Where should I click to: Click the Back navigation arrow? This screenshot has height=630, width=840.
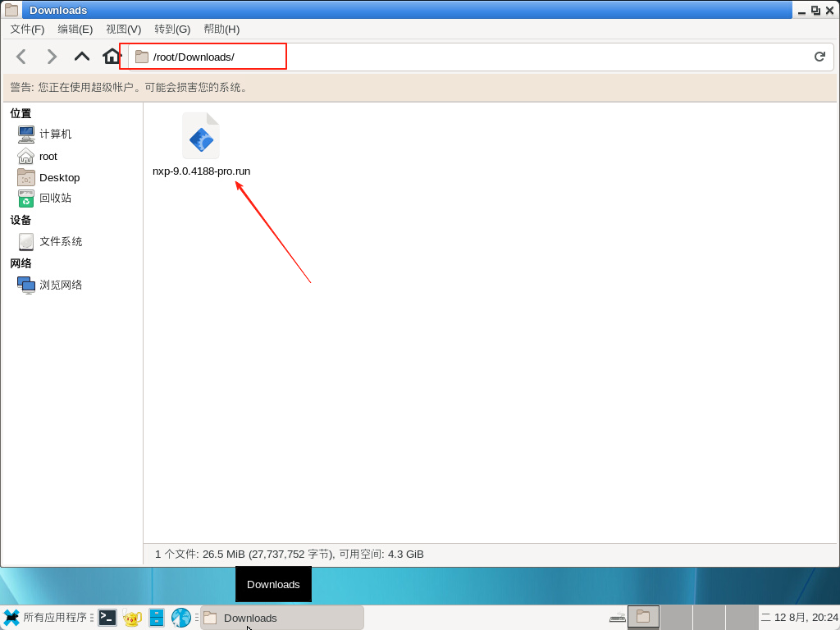[x=21, y=57]
